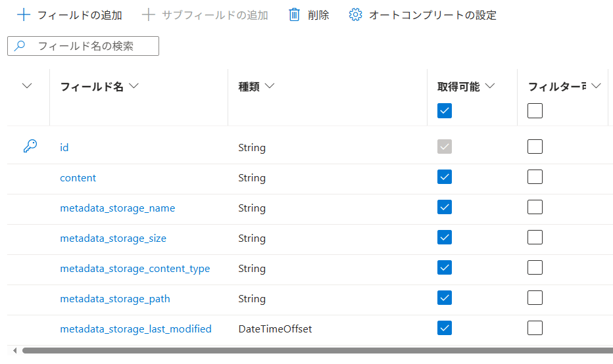
Task: Select the metadata_storage_size field name
Action: [x=113, y=238]
